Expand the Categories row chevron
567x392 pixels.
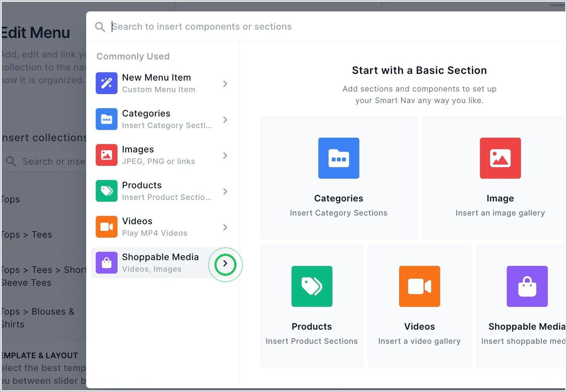pos(225,120)
